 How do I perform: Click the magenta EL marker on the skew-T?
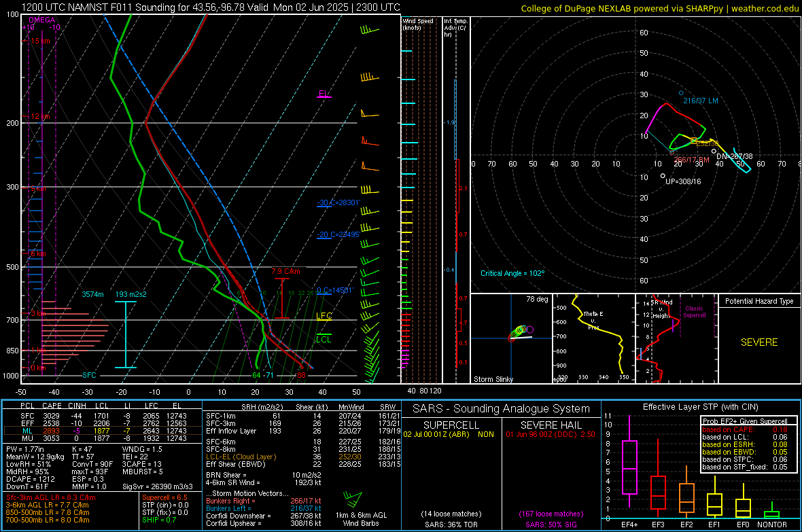click(x=324, y=94)
